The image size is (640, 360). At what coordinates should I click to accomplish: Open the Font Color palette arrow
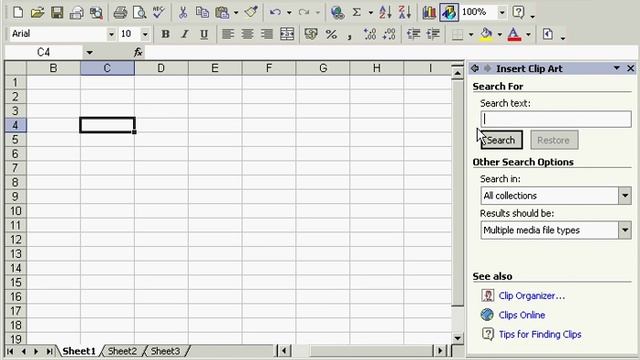pos(528,34)
